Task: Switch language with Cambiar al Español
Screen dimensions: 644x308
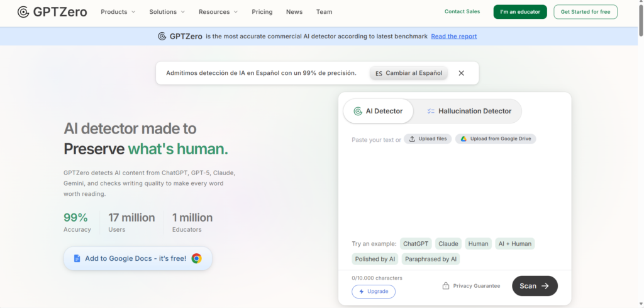Action: tap(409, 73)
